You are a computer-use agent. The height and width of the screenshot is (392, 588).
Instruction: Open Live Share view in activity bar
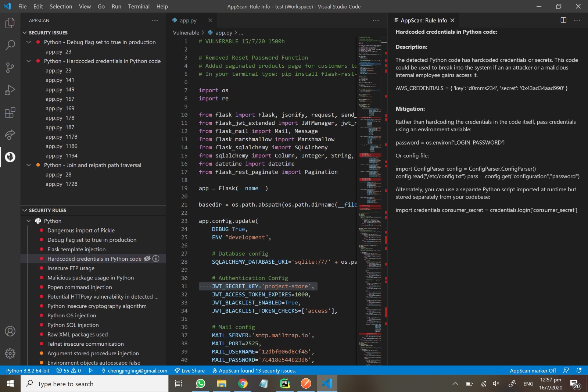click(x=10, y=135)
